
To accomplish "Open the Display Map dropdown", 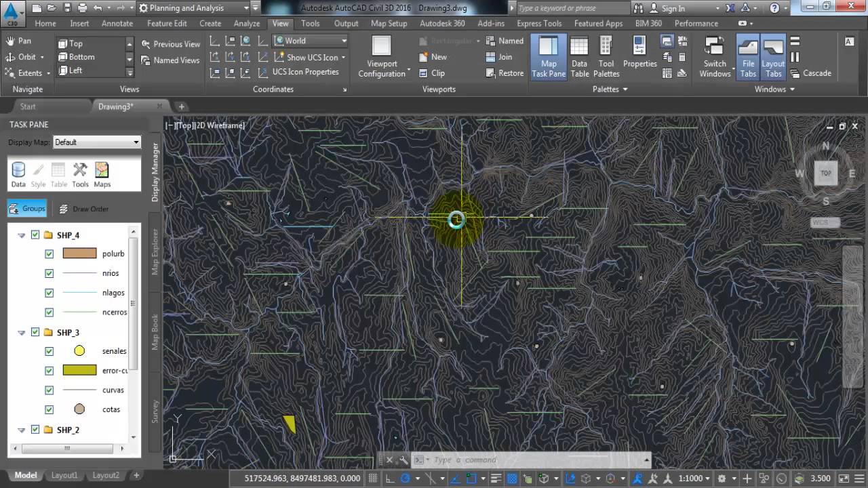I will [x=97, y=142].
